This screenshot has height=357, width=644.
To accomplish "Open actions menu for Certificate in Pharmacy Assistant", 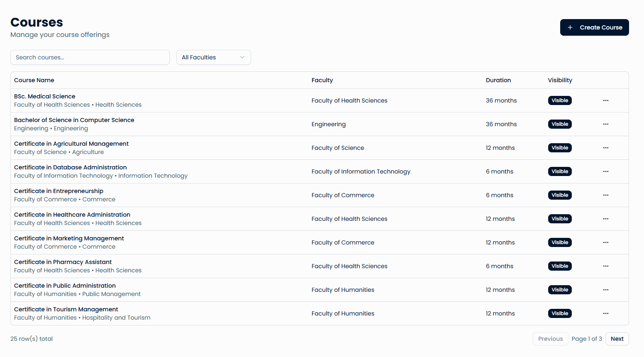I will pyautogui.click(x=605, y=266).
